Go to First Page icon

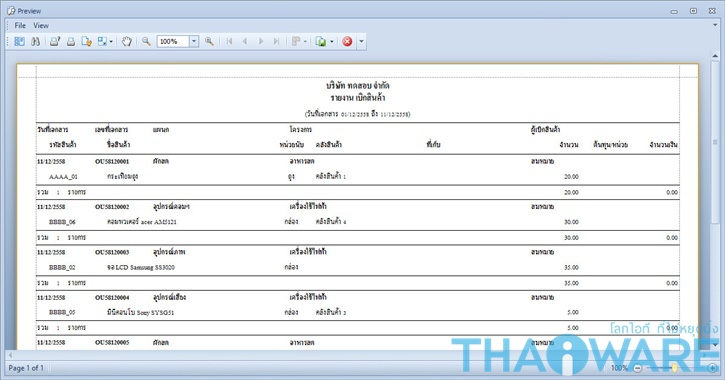229,42
